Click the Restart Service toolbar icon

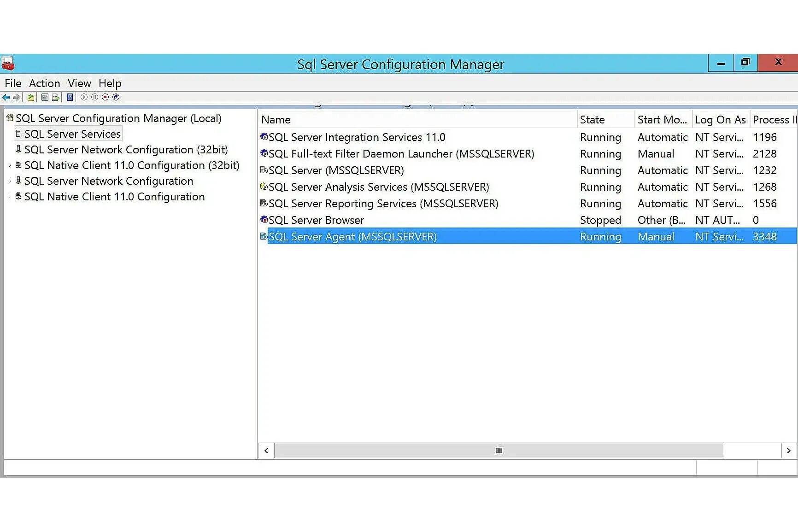coord(116,97)
